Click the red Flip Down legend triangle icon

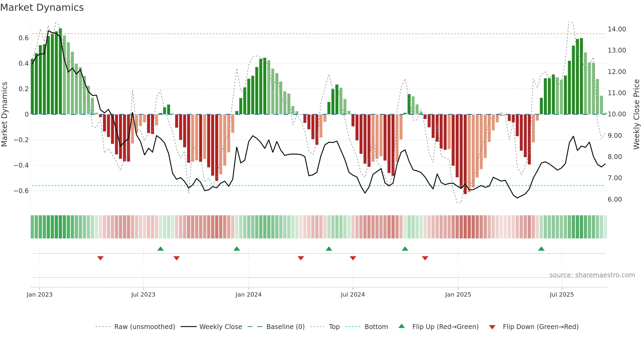(x=492, y=327)
